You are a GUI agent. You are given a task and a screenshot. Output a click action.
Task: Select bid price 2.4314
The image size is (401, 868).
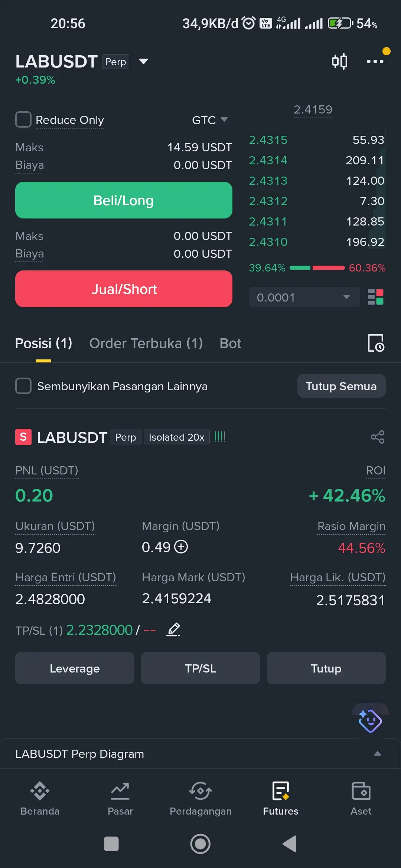point(268,160)
